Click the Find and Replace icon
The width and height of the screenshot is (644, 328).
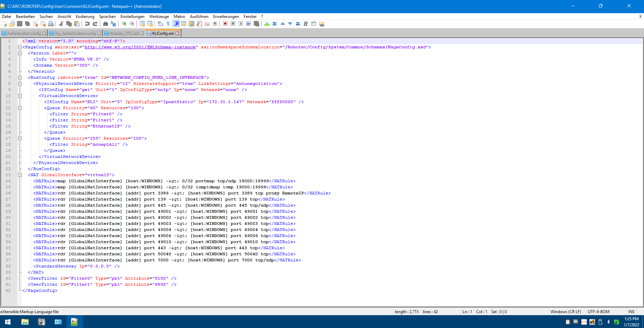[x=113, y=24]
